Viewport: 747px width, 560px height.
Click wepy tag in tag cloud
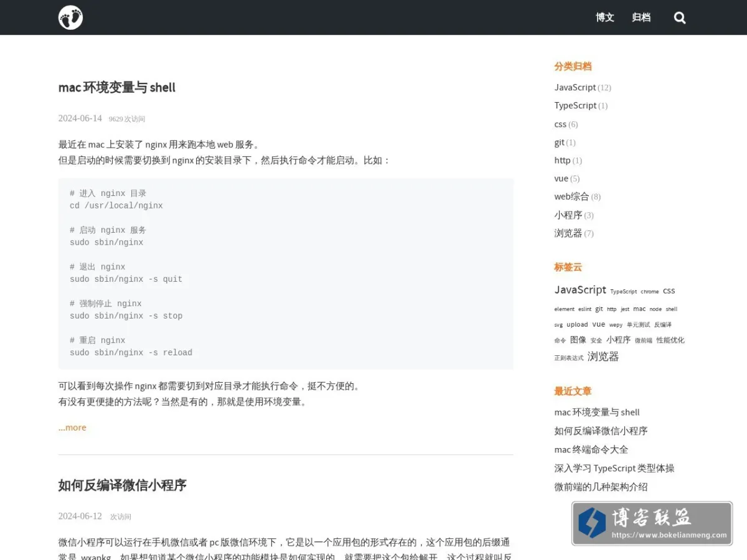coord(616,325)
